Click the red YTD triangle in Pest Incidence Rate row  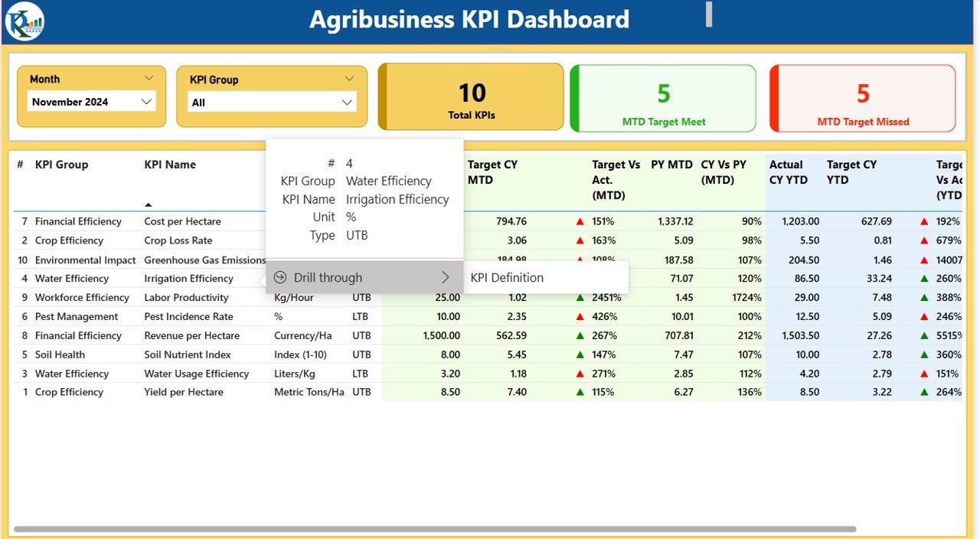click(924, 317)
